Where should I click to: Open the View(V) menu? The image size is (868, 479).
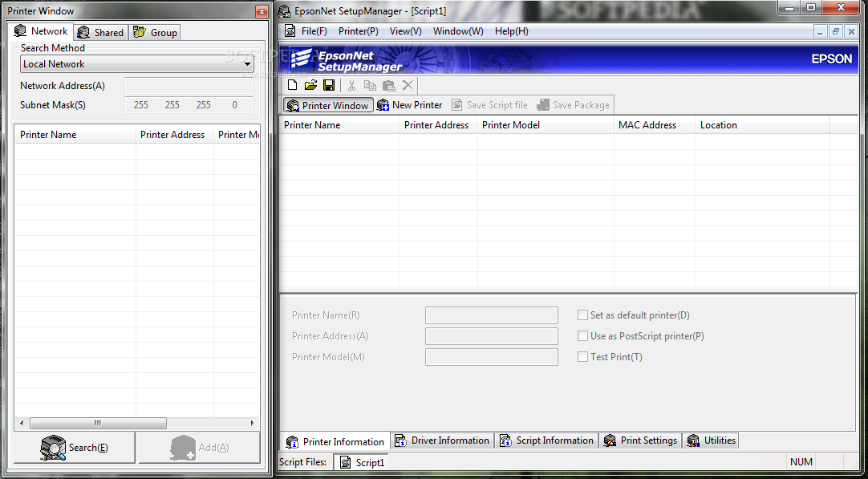click(x=406, y=31)
